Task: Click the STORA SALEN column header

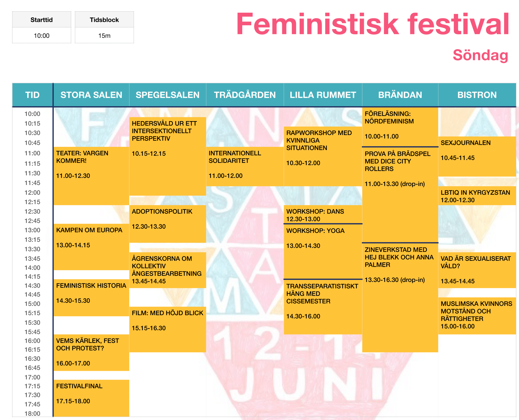Action: (91, 95)
